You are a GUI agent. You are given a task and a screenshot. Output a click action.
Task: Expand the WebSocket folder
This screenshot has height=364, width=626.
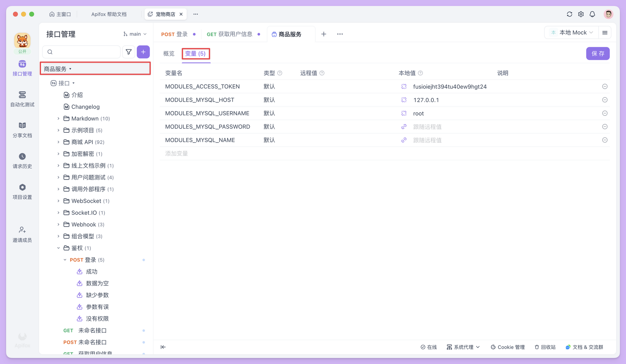(58, 201)
